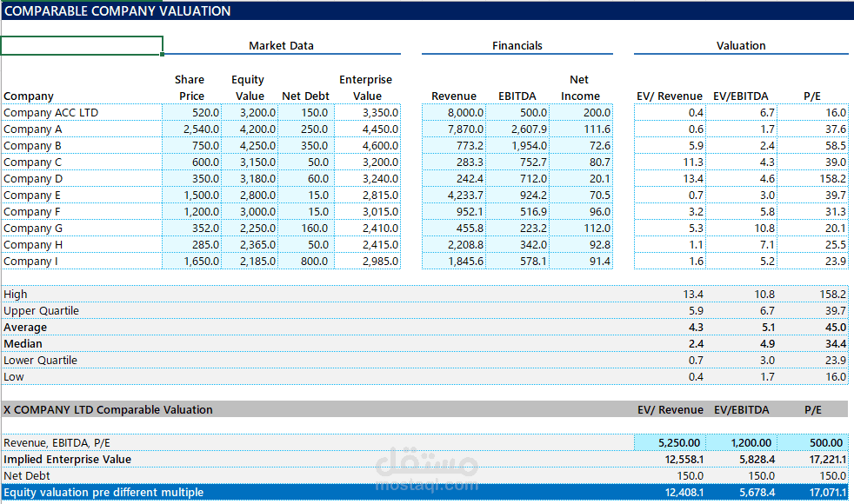Select the Upper Quartile row label

[42, 311]
